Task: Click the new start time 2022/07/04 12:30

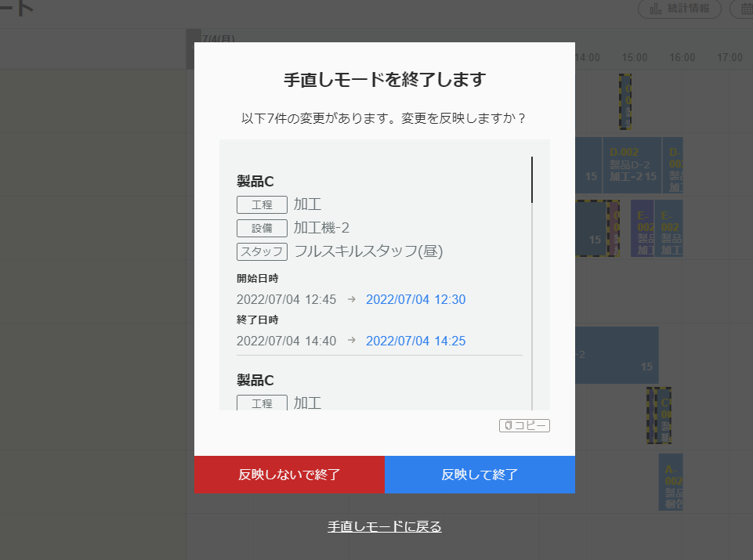Action: [416, 299]
